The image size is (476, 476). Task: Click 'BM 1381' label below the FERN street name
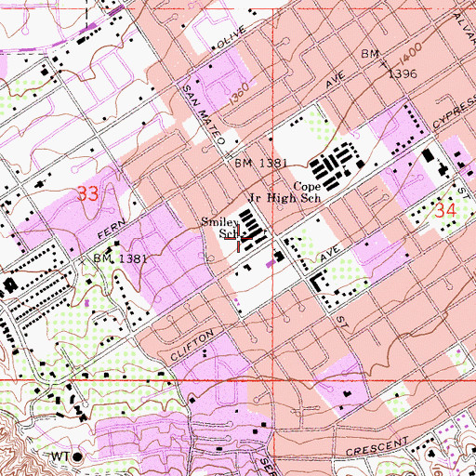[x=120, y=258]
